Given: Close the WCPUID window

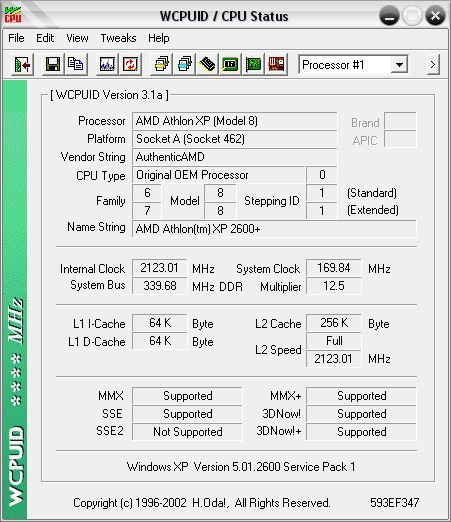Looking at the screenshot, I should pyautogui.click(x=435, y=16).
